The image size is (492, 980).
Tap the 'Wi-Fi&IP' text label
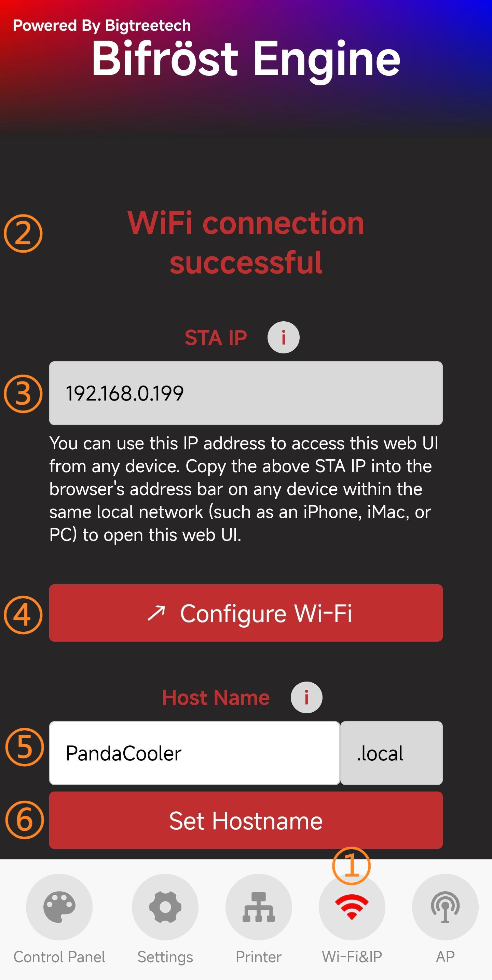(x=352, y=957)
